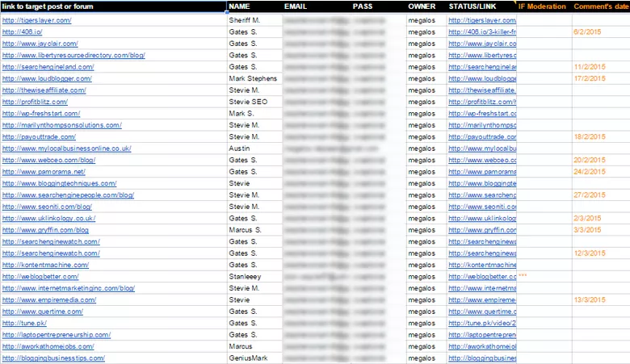
Task: Follow the http://weblogbetter.com/ target link
Action: click(40, 276)
